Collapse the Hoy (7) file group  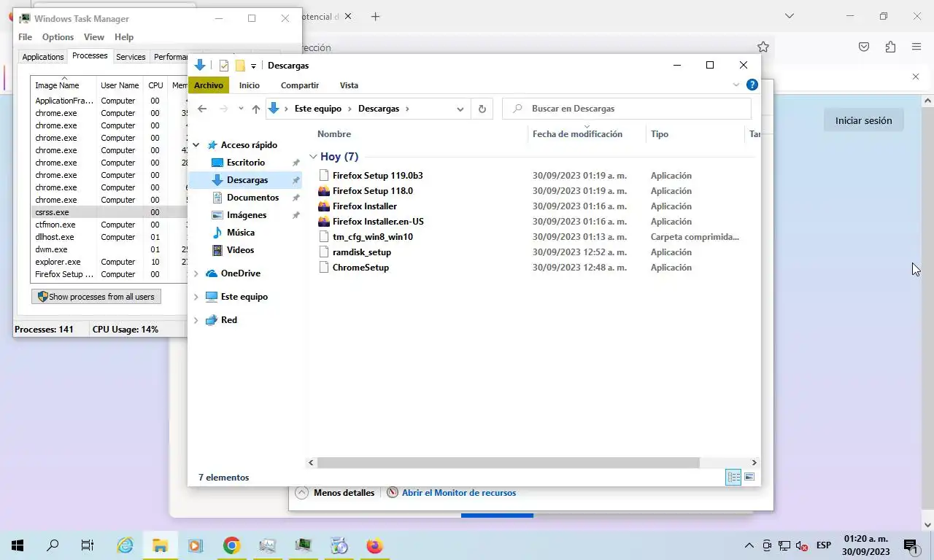pos(313,157)
